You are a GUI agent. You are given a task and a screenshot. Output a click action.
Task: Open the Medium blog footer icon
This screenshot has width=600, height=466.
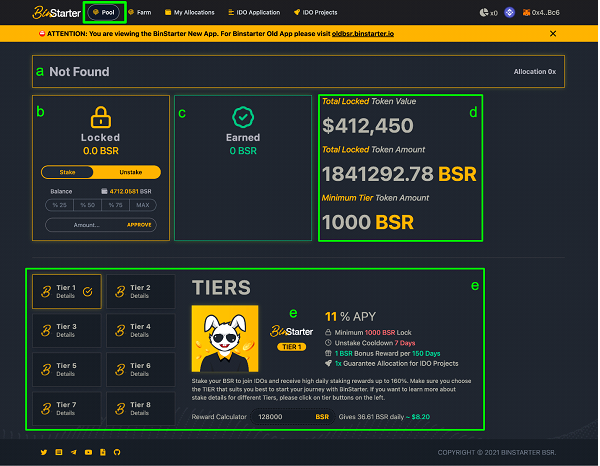click(59, 452)
